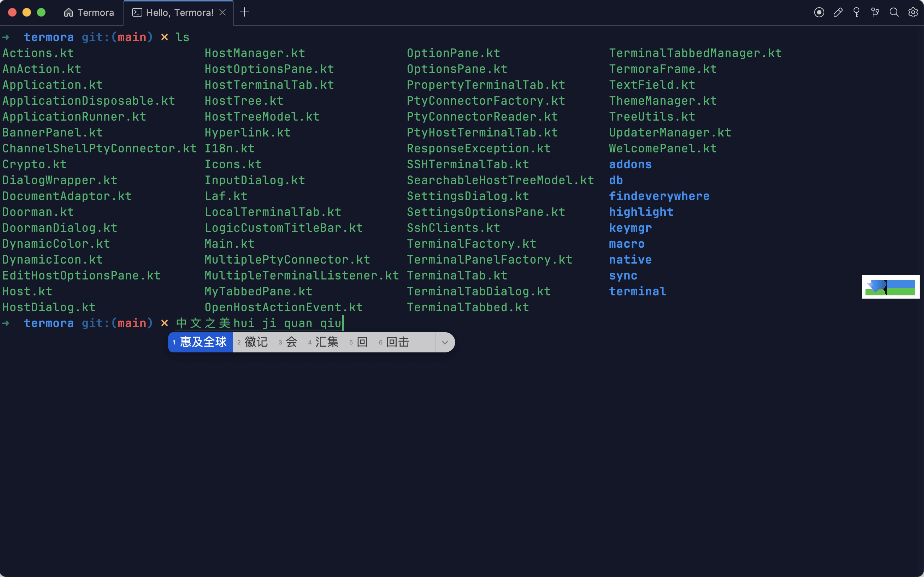Click directory name keymgr
This screenshot has width=924, height=577.
(630, 228)
